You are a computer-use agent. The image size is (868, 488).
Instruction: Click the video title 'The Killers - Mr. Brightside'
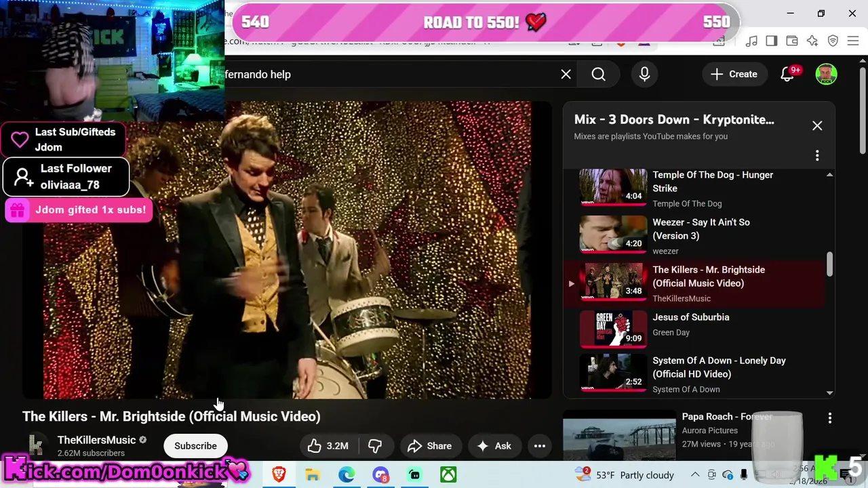click(172, 416)
